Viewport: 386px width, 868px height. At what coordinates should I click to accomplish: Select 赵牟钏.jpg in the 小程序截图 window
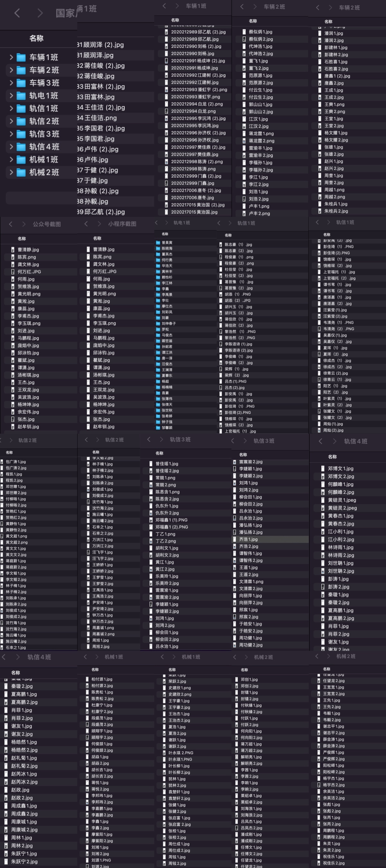point(104,427)
